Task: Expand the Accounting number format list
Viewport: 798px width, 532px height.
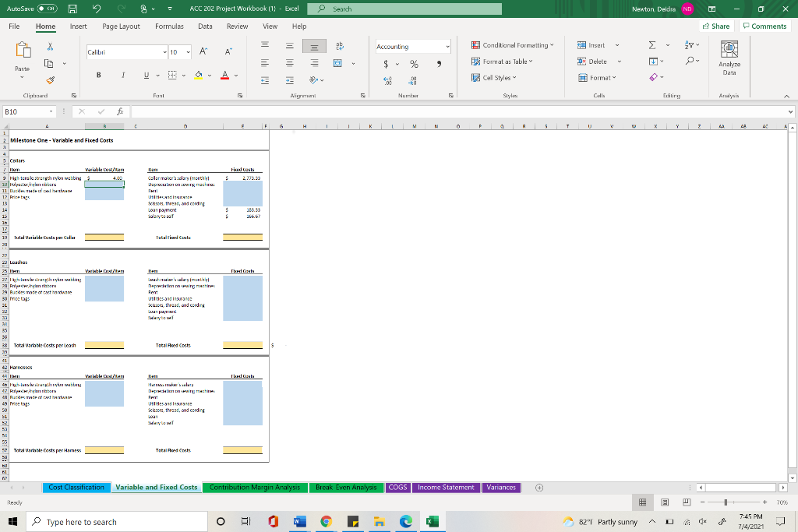Action: pos(447,46)
